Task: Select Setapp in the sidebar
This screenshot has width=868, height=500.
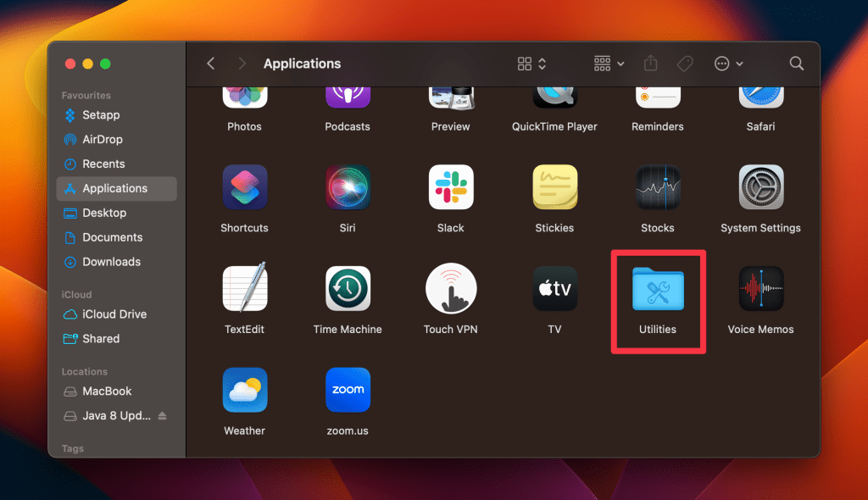Action: click(x=117, y=115)
